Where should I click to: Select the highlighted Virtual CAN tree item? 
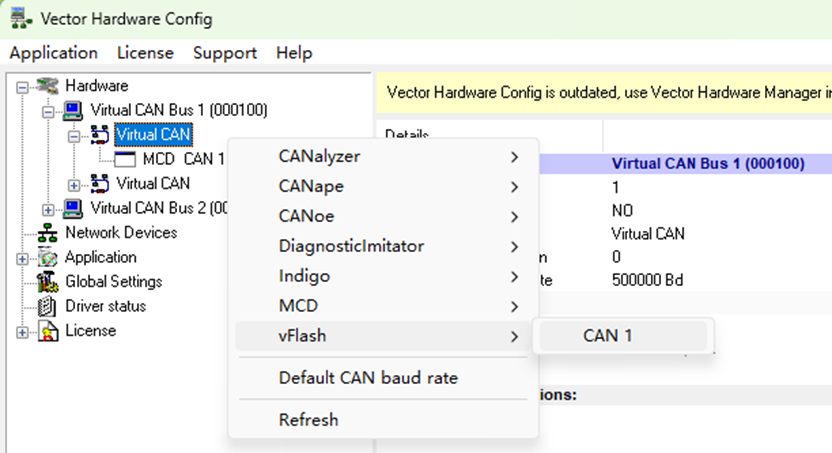click(x=153, y=135)
